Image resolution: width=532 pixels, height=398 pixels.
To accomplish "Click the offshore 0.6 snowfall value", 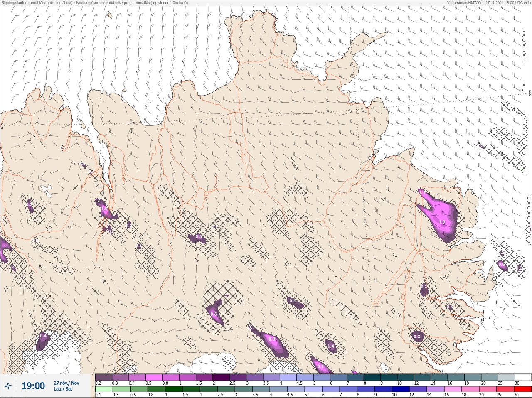I will 501,264.
